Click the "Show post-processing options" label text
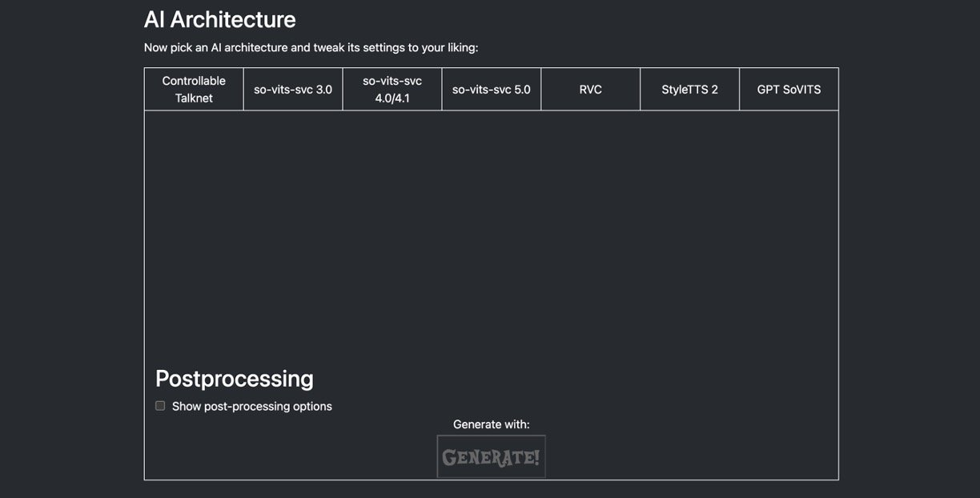Image resolution: width=980 pixels, height=498 pixels. point(251,406)
